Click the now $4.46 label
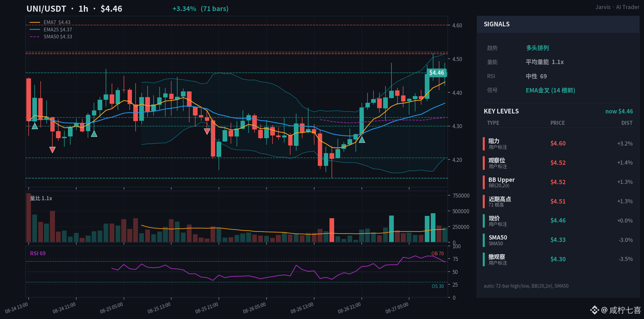 point(619,111)
